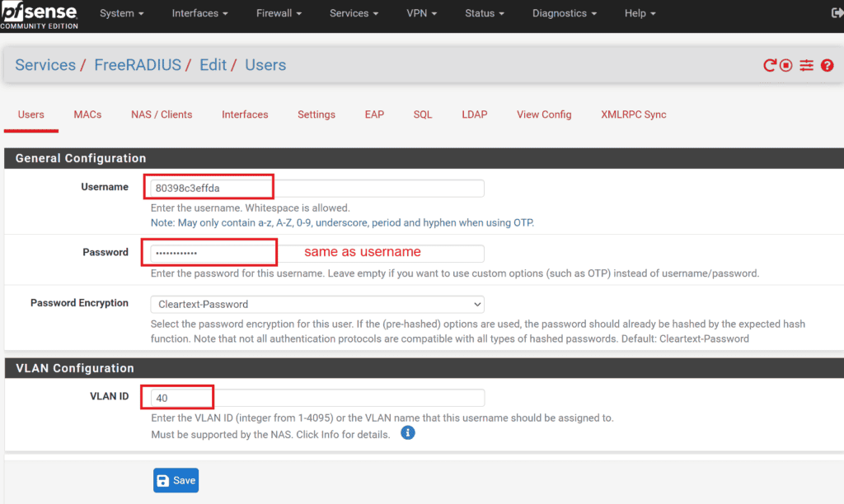844x504 pixels.
Task: Open the Firewall menu
Action: click(279, 13)
